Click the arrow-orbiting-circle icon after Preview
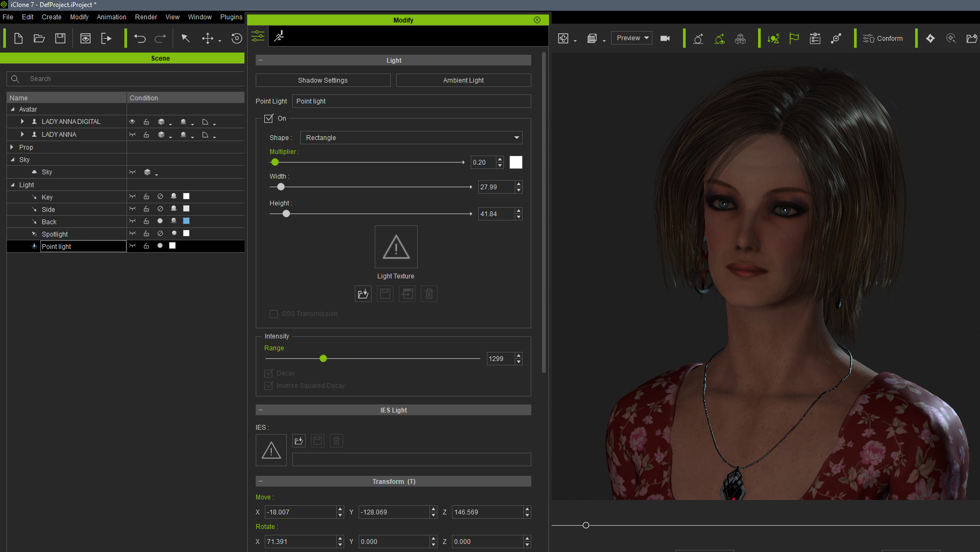The image size is (980, 552). (698, 39)
